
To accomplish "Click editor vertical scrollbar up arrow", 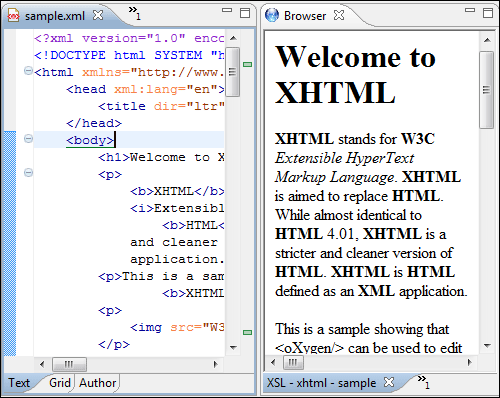I will click(x=233, y=38).
